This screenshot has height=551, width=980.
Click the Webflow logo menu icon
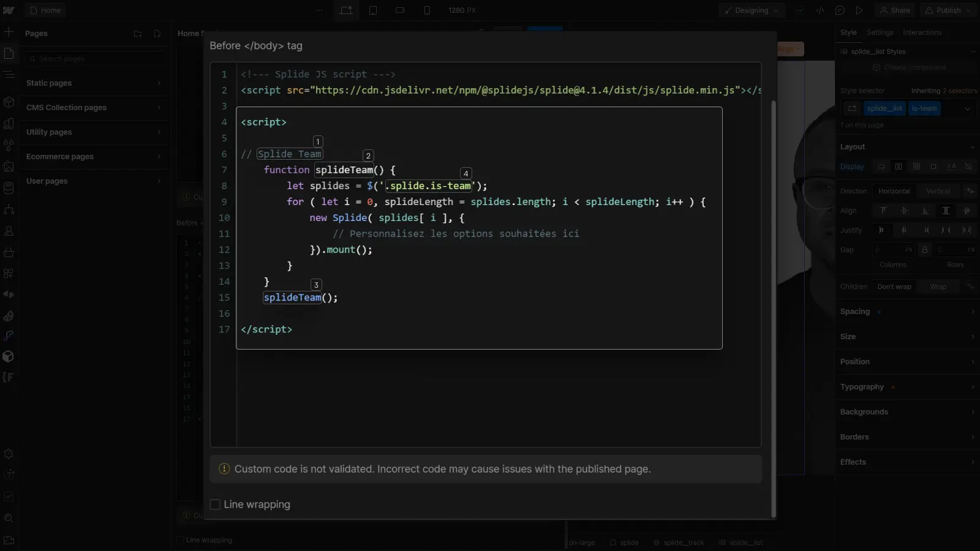point(9,10)
